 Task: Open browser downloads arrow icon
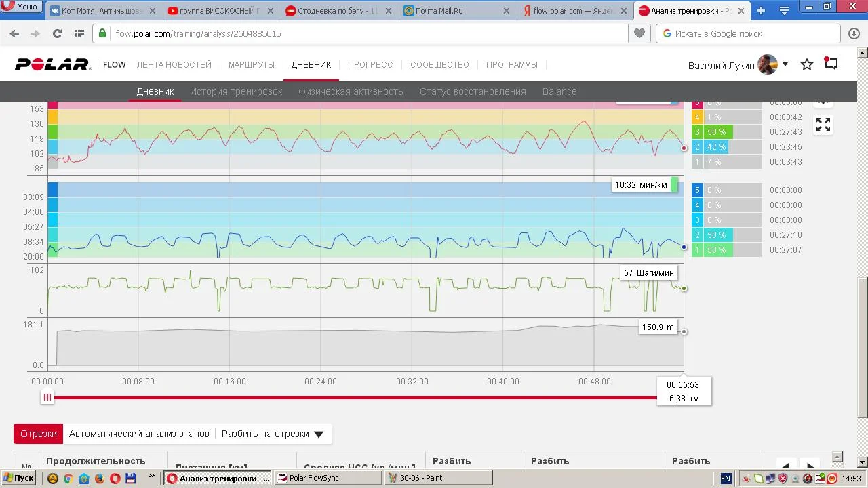click(x=854, y=33)
